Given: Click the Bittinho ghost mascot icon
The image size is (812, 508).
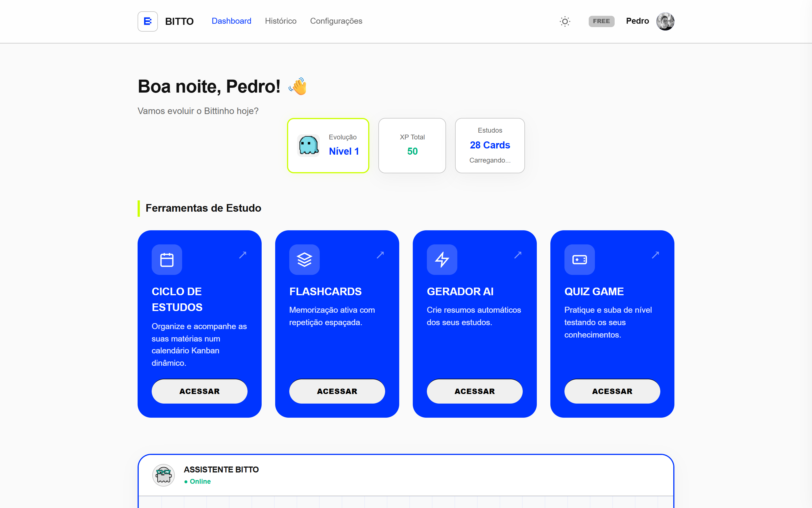Looking at the screenshot, I should pyautogui.click(x=308, y=145).
